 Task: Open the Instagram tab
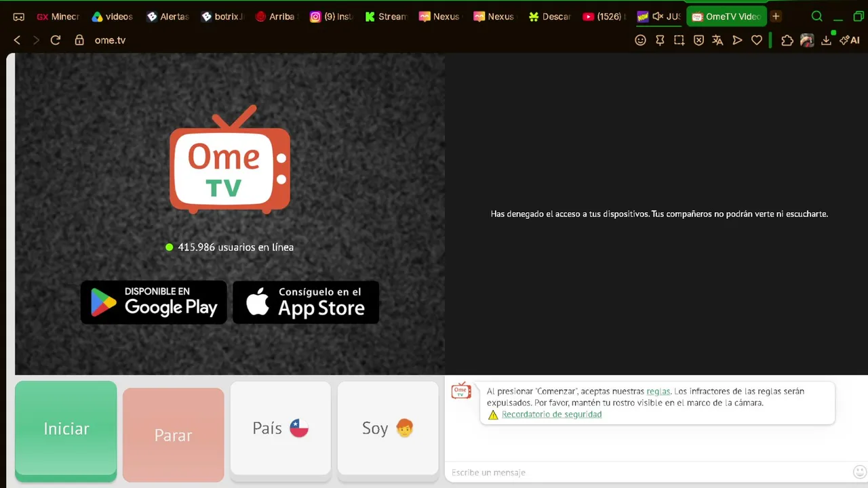pos(332,16)
